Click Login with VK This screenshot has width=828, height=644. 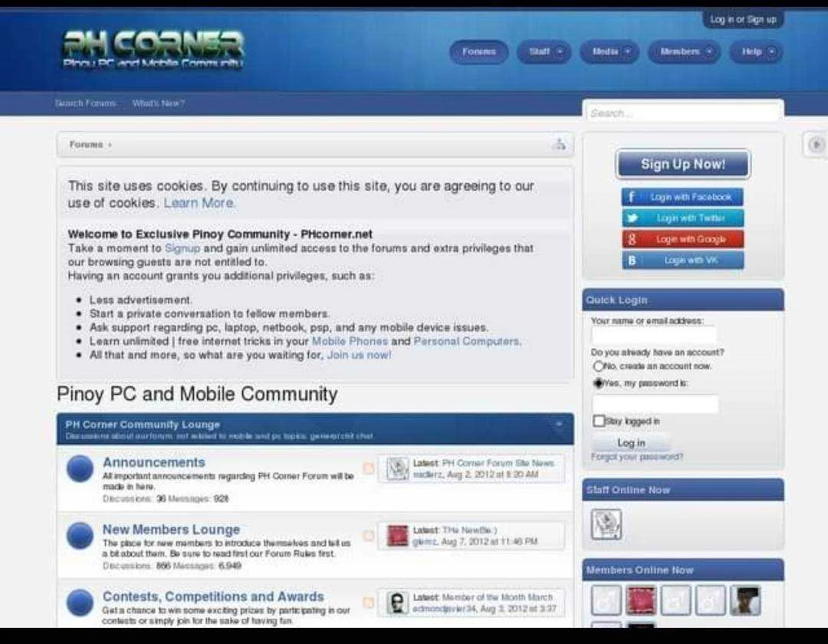pyautogui.click(x=682, y=260)
